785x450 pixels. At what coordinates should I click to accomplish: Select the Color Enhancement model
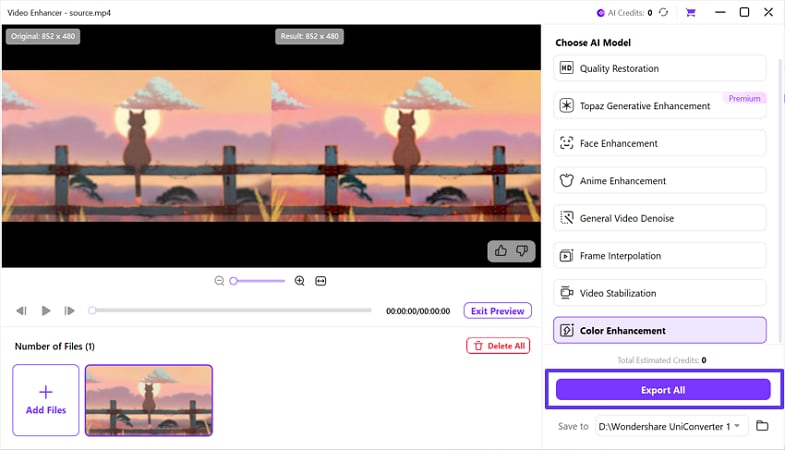[659, 330]
